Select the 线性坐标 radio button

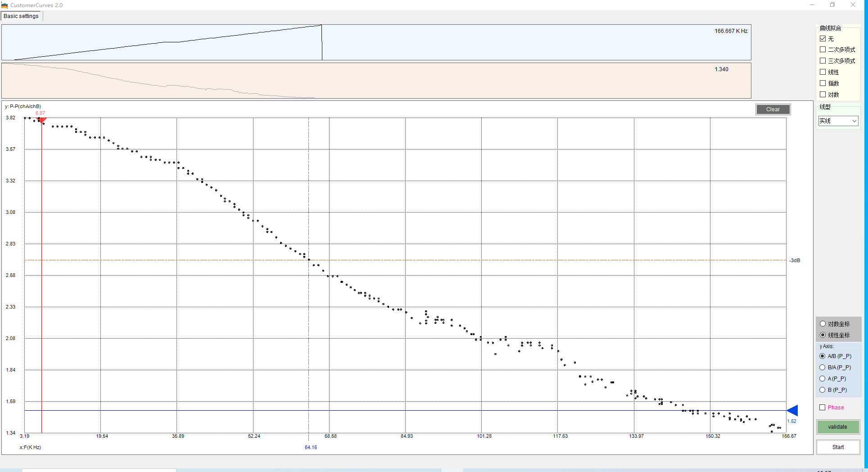point(823,335)
